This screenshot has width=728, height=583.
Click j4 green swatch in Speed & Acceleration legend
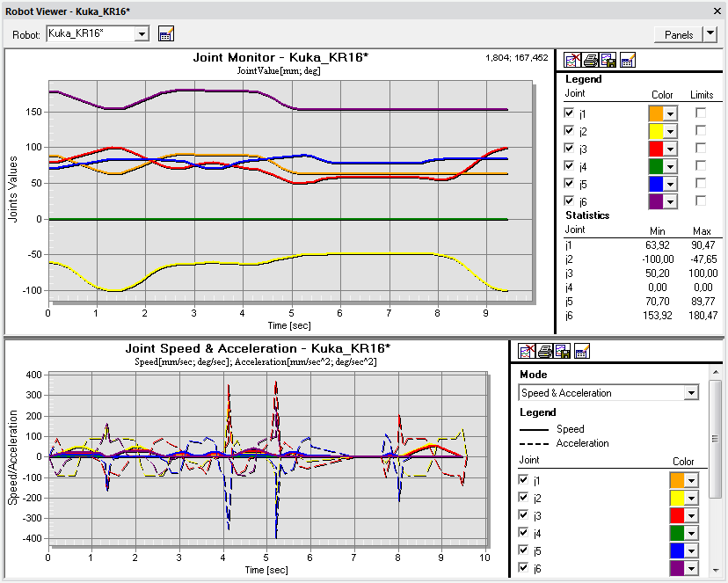[x=677, y=534]
